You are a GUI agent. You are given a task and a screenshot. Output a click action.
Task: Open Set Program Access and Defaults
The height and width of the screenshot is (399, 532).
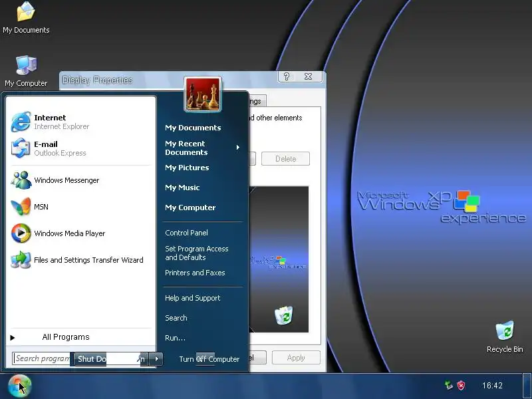tap(197, 253)
